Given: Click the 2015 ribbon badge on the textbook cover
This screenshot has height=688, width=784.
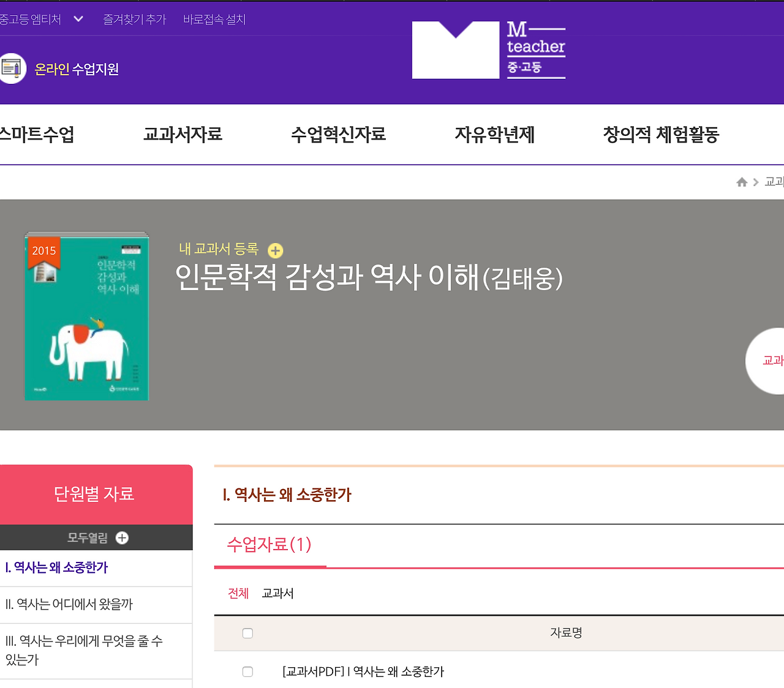Looking at the screenshot, I should pos(44,250).
